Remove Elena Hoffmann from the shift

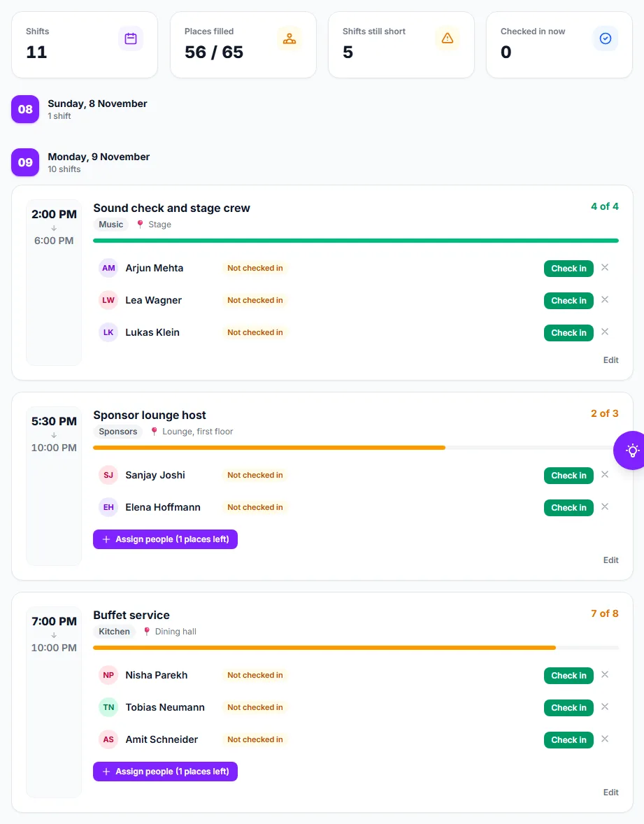605,506
